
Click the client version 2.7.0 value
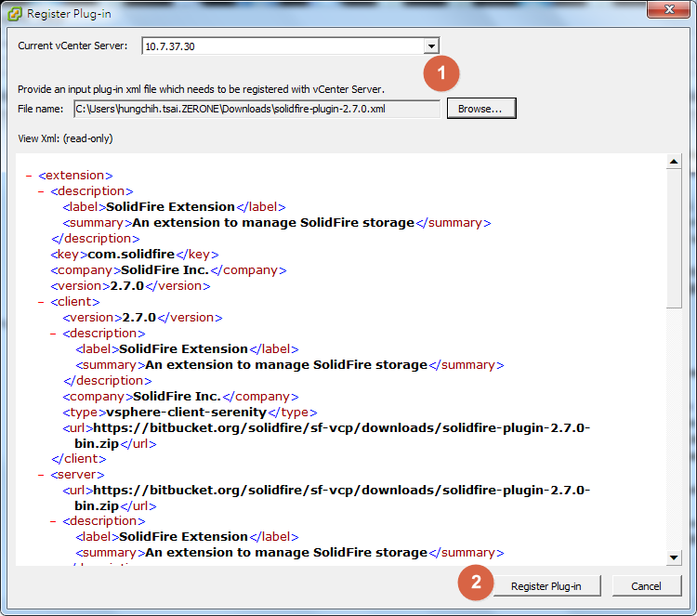tap(139, 318)
